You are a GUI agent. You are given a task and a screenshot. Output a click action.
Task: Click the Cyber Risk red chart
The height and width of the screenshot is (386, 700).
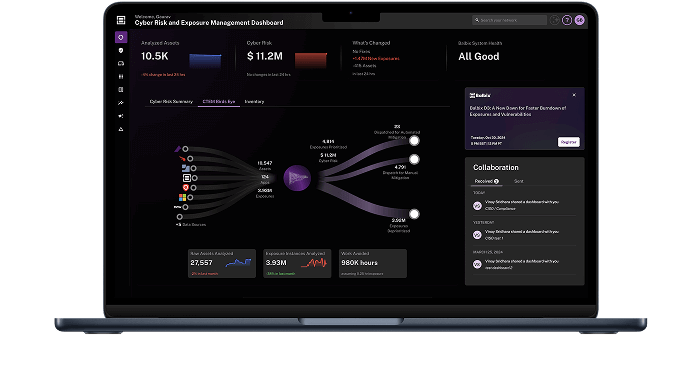click(311, 61)
